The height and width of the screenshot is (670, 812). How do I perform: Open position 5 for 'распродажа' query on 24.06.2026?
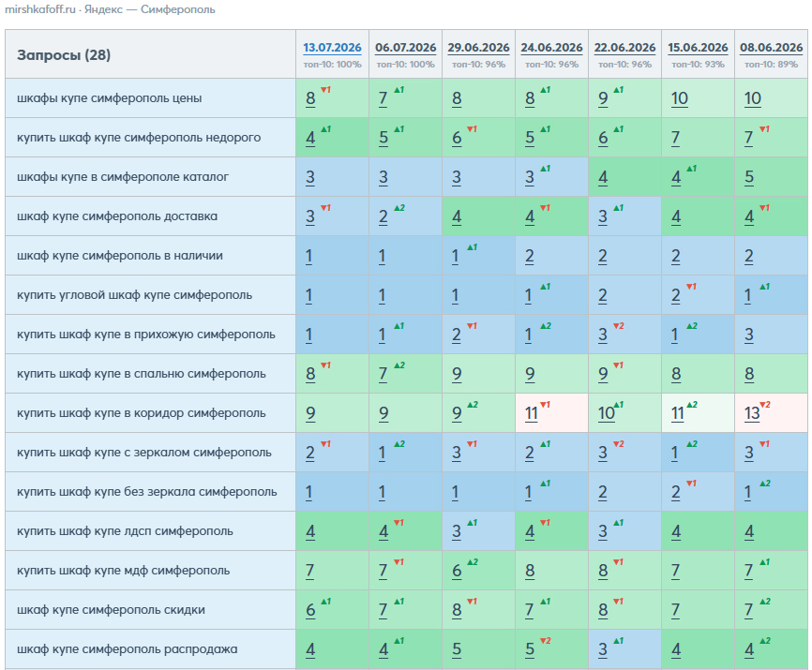530,649
